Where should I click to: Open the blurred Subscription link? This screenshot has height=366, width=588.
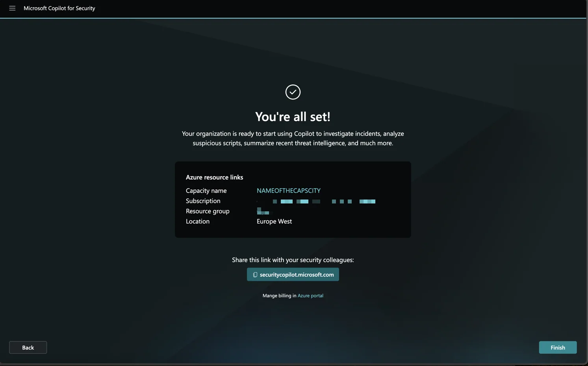[x=316, y=201]
